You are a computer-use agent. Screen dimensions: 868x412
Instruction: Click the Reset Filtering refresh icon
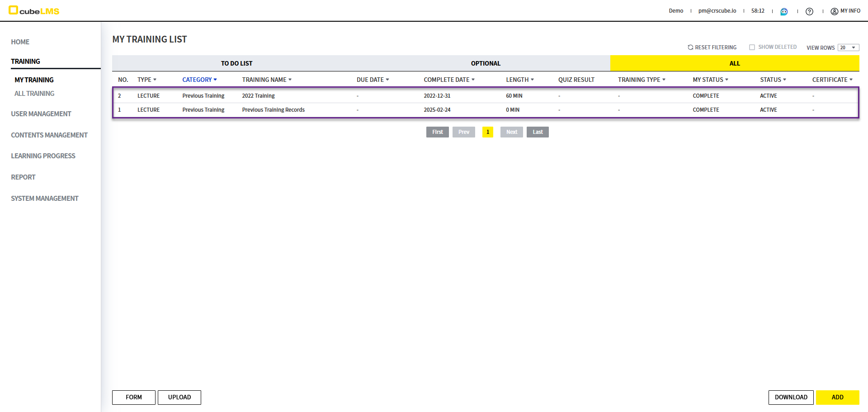click(690, 47)
